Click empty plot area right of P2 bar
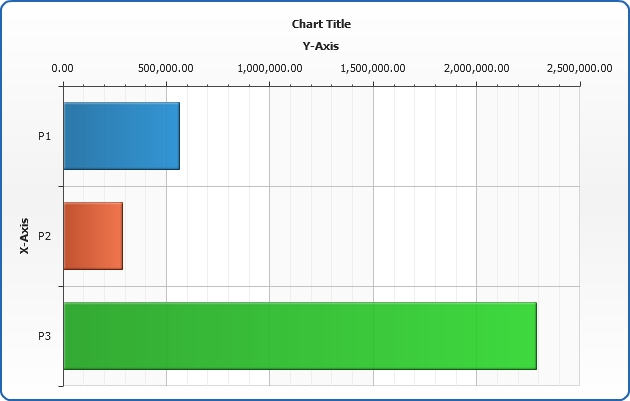The image size is (630, 401). click(x=350, y=236)
